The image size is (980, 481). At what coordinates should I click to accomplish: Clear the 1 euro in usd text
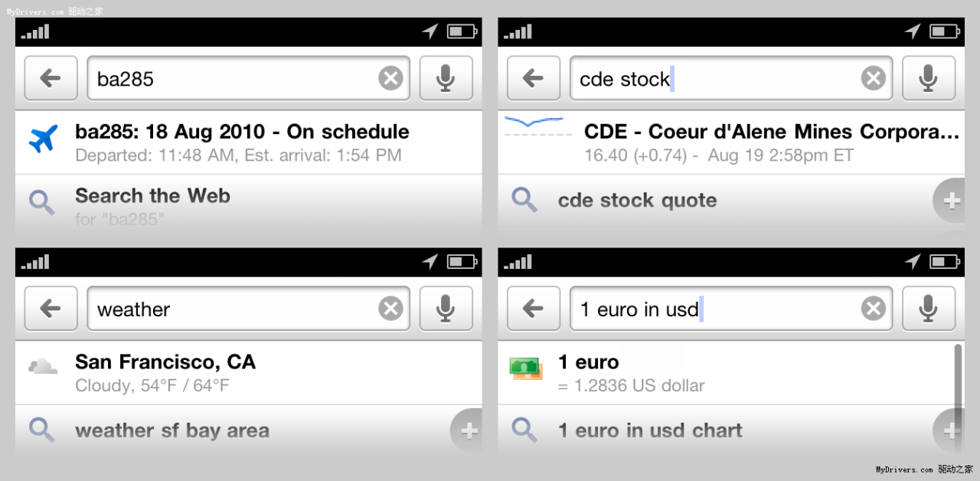click(873, 309)
